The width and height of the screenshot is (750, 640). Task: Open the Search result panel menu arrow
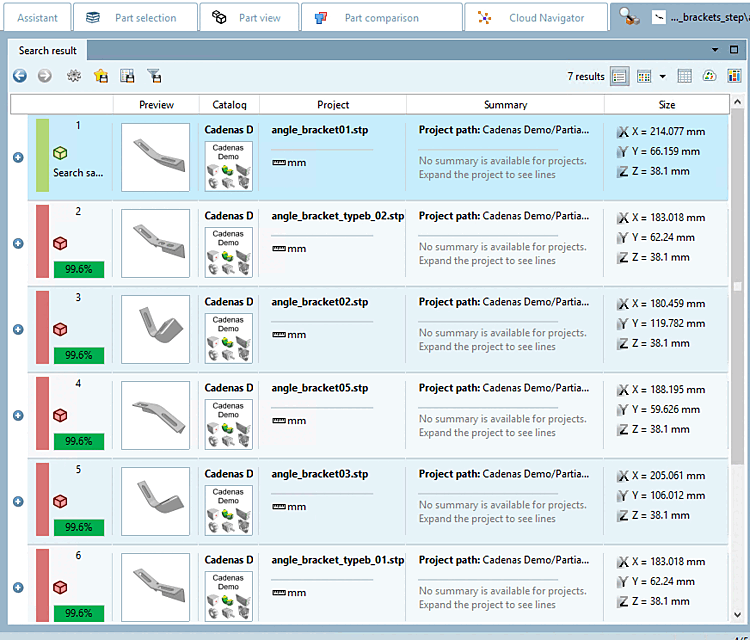(x=716, y=49)
